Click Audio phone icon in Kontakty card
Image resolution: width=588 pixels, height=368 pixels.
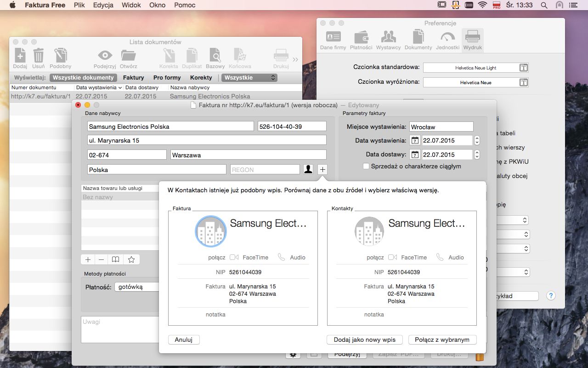pyautogui.click(x=440, y=257)
